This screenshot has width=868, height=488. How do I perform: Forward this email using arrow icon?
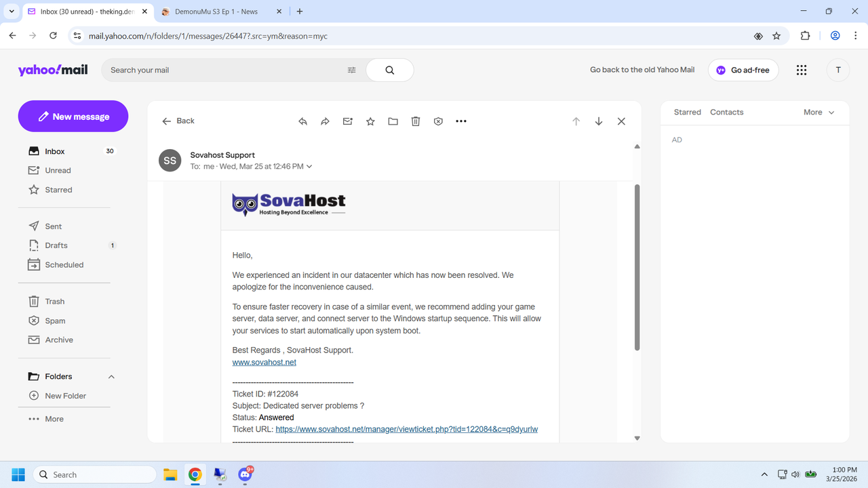point(325,121)
